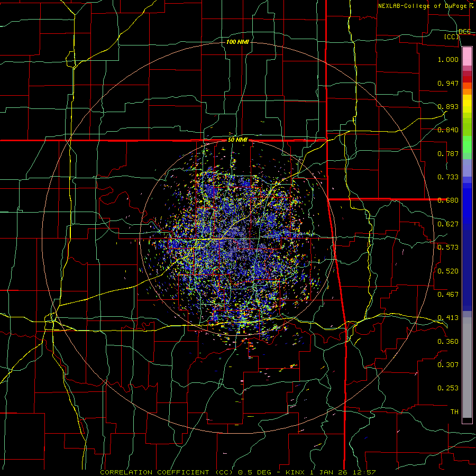Image resolution: width=476 pixels, height=476 pixels.
Task: Click the [CC] legend heading
Action: tap(452, 36)
